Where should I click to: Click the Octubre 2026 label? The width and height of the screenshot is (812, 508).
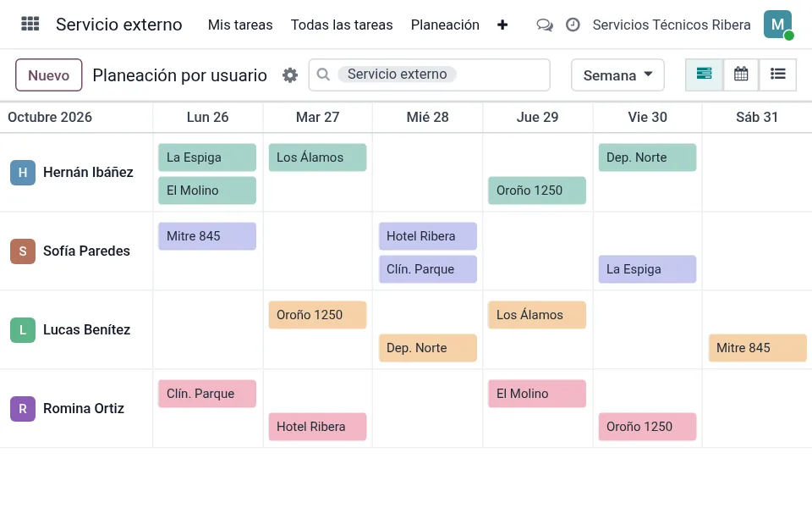[50, 117]
